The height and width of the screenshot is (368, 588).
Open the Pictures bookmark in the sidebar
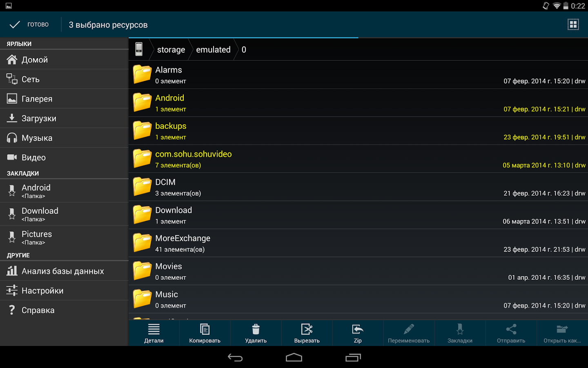(64, 238)
